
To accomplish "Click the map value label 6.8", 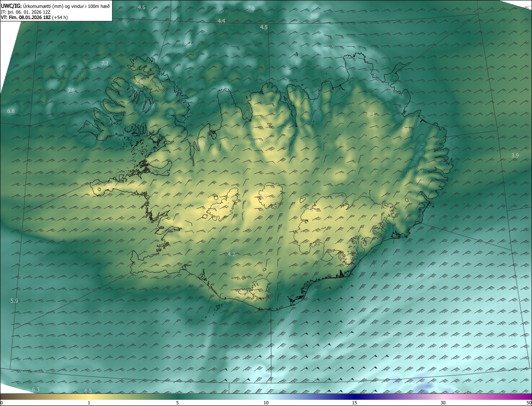I will coord(11,111).
